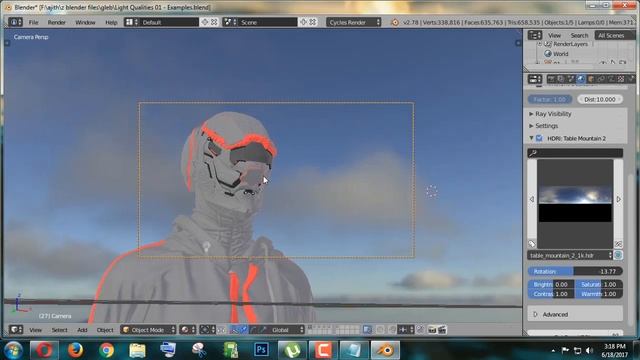This screenshot has height=360, width=640.
Task: Open the Object Mode dropdown
Action: [x=148, y=329]
